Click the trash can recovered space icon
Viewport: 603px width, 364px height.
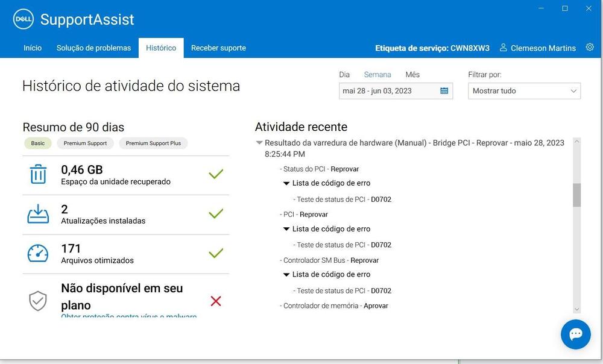tap(38, 174)
